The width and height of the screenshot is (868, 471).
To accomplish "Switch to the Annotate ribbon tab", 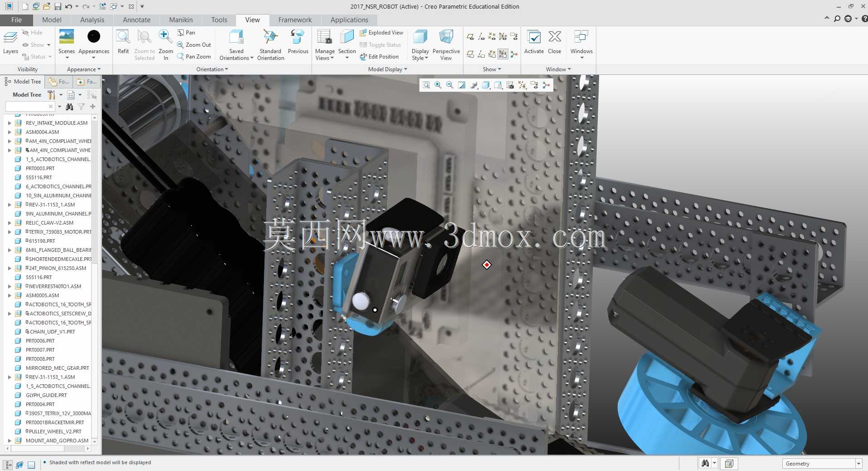I will click(137, 20).
